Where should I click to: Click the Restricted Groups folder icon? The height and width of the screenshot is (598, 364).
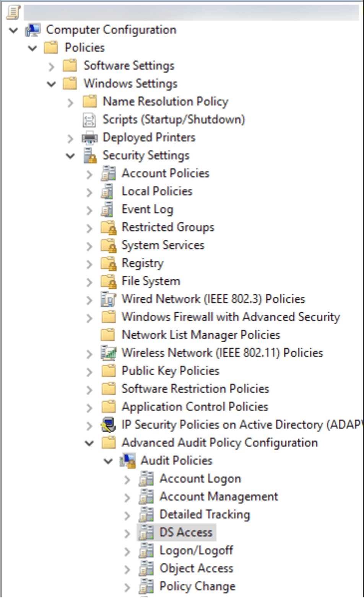coord(108,227)
